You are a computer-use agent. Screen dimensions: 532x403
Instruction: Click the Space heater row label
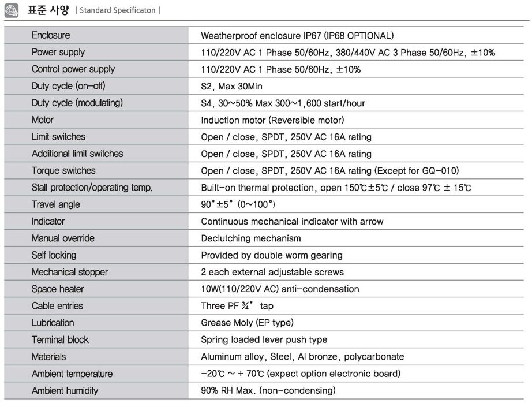[58, 289]
